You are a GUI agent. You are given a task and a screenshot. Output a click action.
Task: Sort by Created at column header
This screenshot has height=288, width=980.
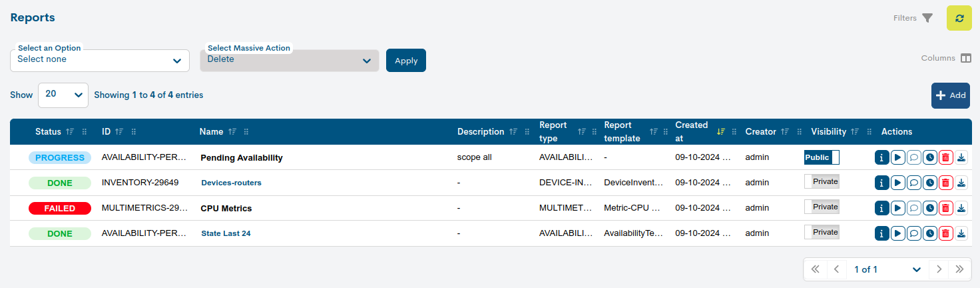pos(692,132)
